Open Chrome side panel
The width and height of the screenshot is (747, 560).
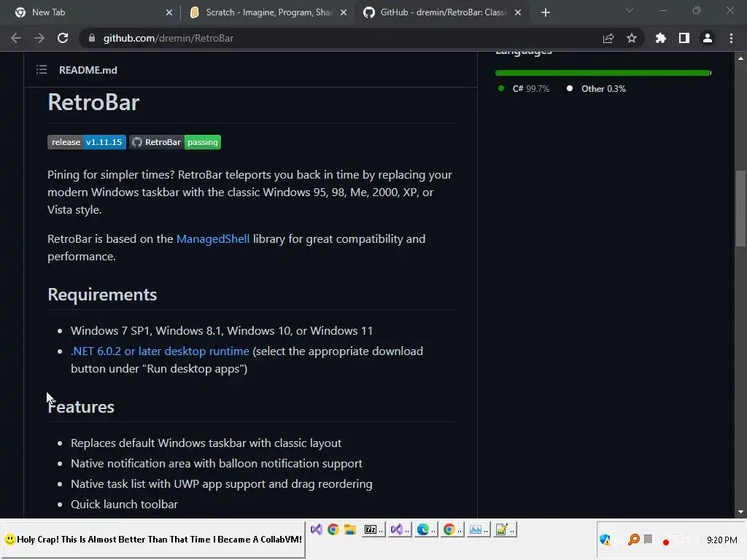(684, 38)
